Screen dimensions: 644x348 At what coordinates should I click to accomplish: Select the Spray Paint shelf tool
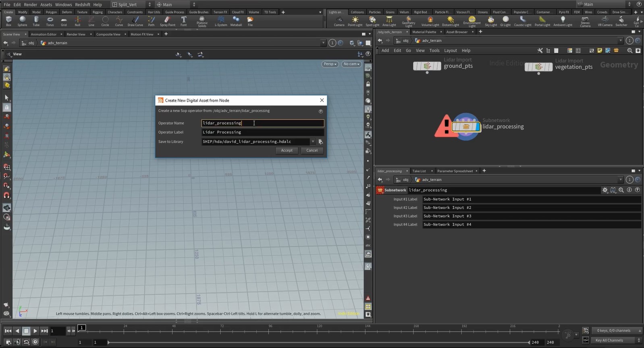[167, 21]
